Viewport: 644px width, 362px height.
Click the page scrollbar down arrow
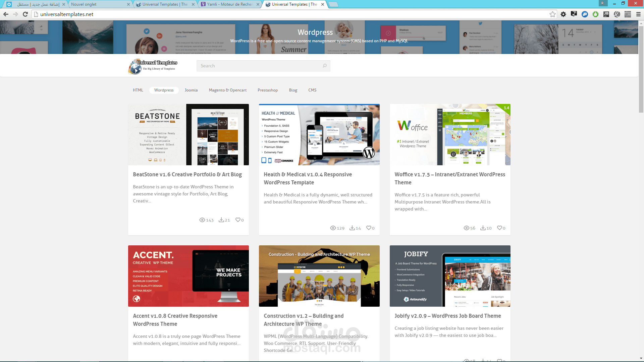641,358
